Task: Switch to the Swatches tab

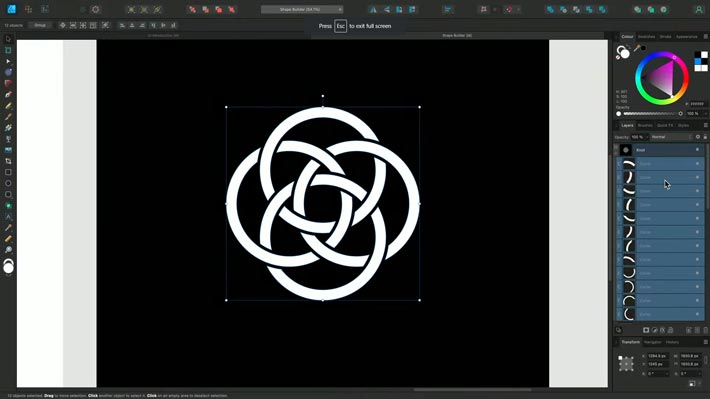Action: [x=646, y=37]
